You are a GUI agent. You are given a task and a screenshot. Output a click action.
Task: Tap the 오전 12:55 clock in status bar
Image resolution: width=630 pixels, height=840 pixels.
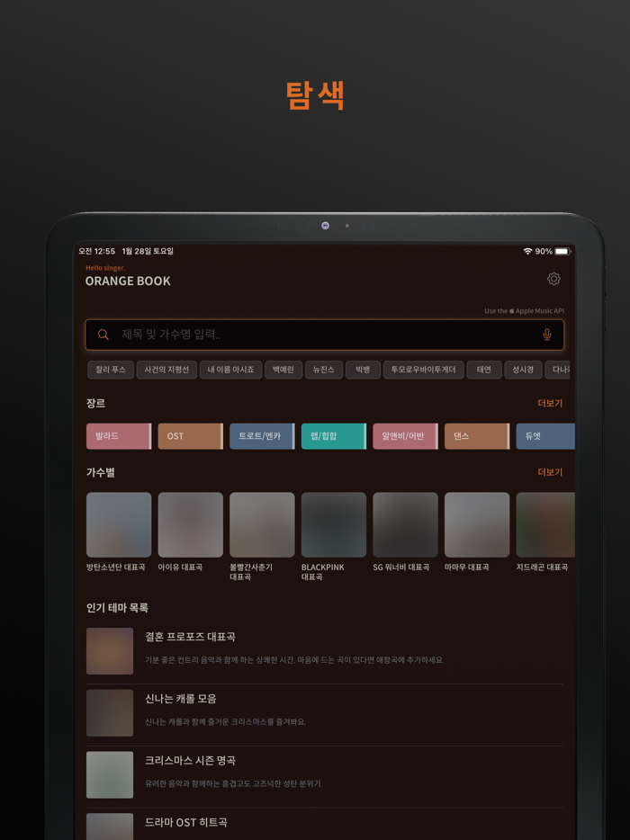(x=97, y=251)
